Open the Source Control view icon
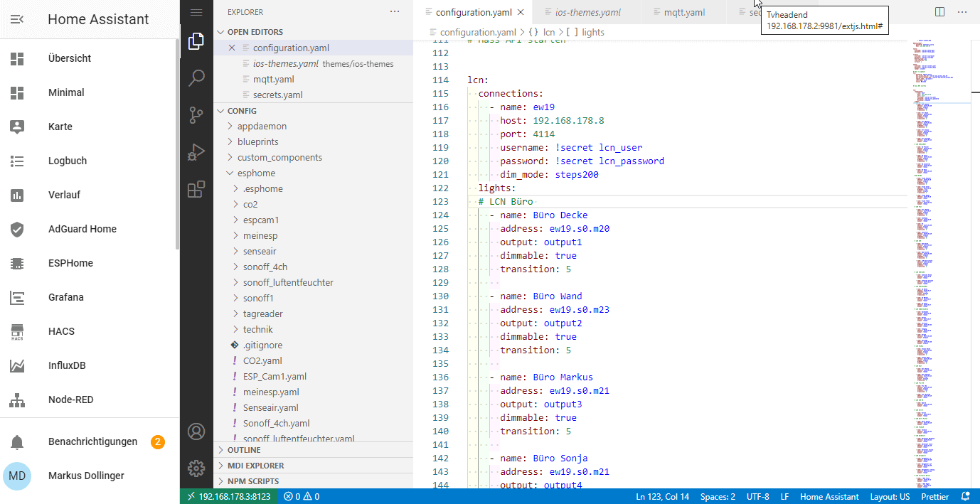Image resolution: width=980 pixels, height=504 pixels. click(196, 114)
